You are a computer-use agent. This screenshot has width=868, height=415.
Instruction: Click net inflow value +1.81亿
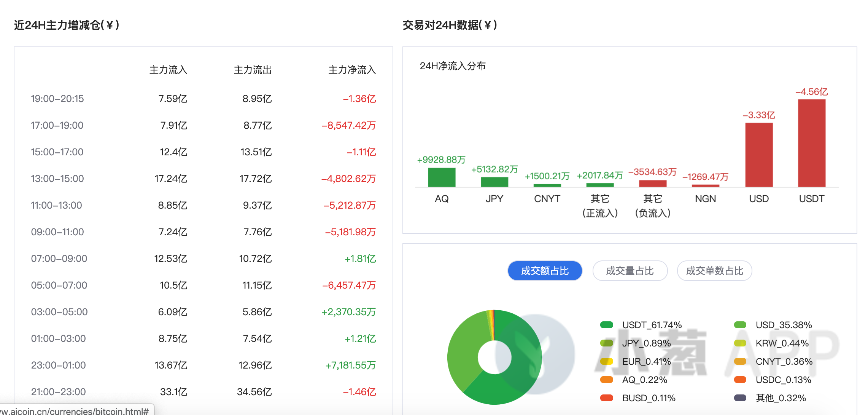pos(360,259)
